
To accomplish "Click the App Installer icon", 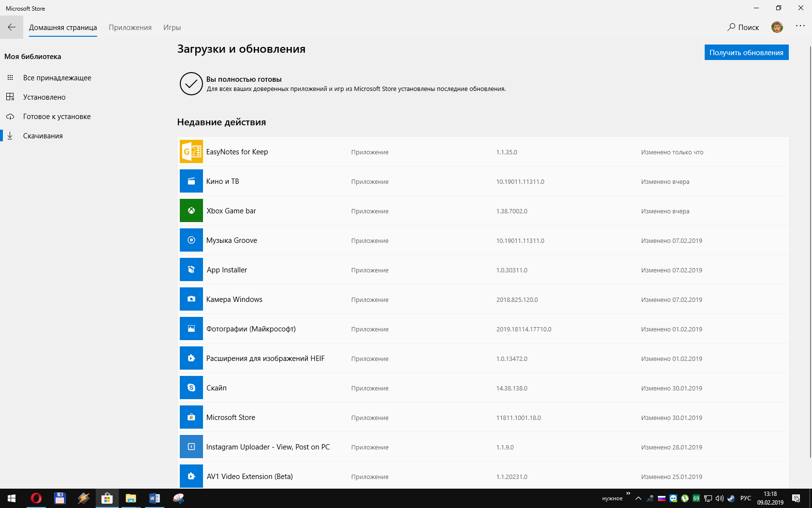I will coord(191,269).
